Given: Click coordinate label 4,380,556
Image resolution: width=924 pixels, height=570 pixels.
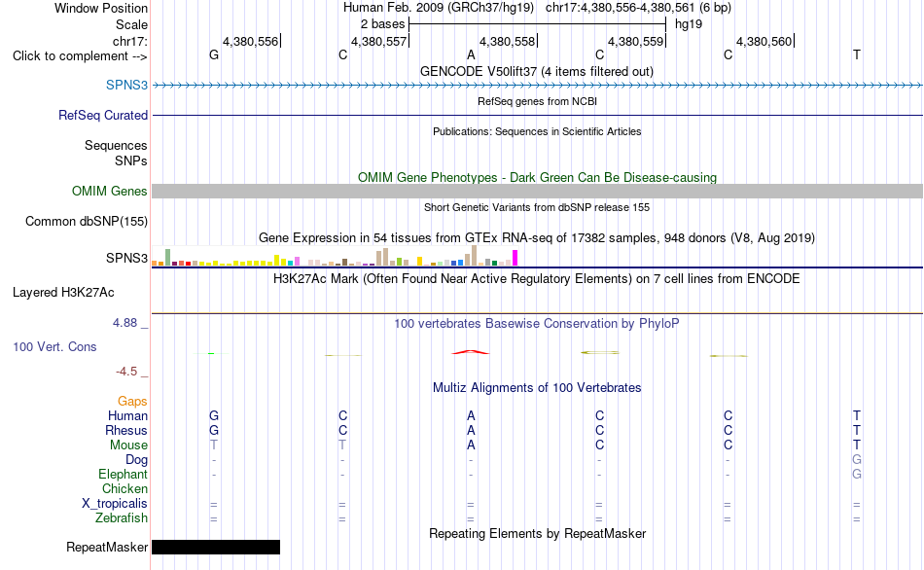Looking at the screenshot, I should [x=250, y=41].
